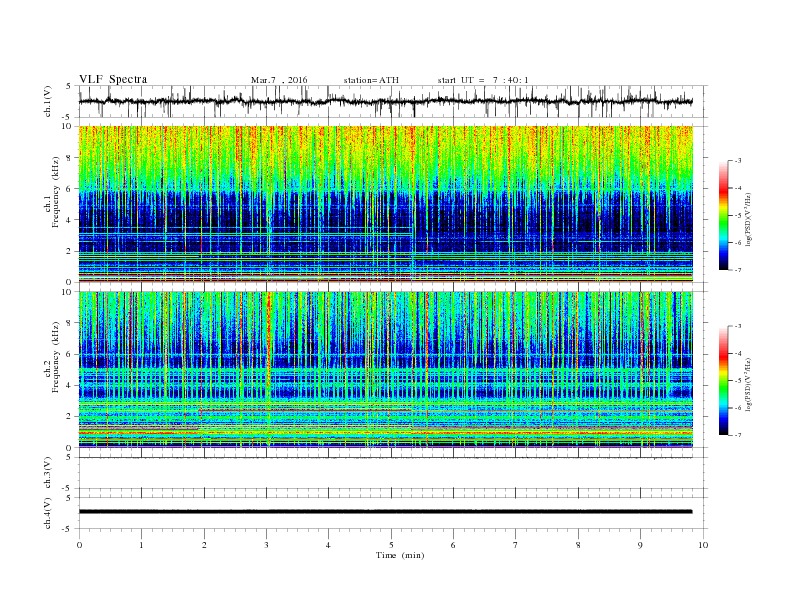Click the thick ch.4 voltage trace

[x=386, y=512]
